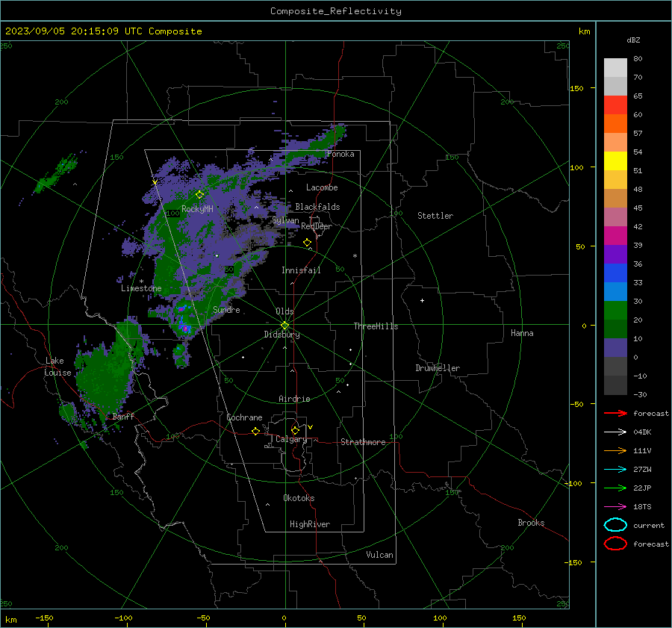Click the Banff town label
Screen dimensions: 672x628
point(123,417)
